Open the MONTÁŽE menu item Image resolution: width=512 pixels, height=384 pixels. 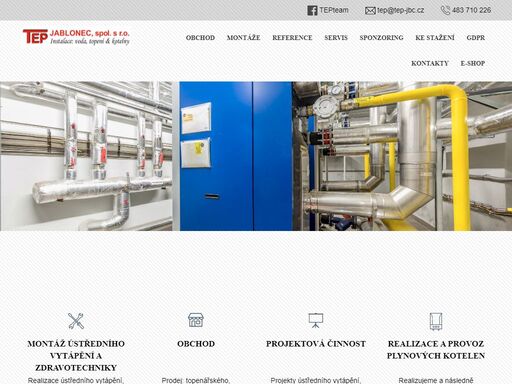click(243, 38)
